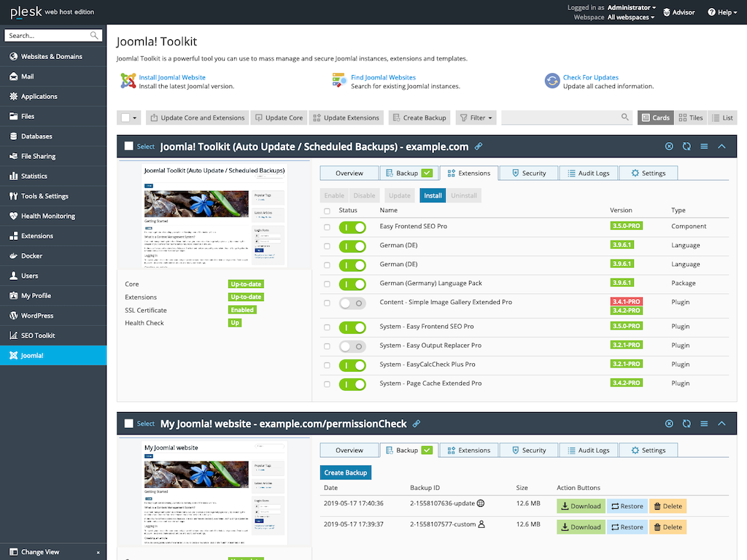The image size is (747, 560).
Task: Open the Filter dropdown
Action: [476, 117]
